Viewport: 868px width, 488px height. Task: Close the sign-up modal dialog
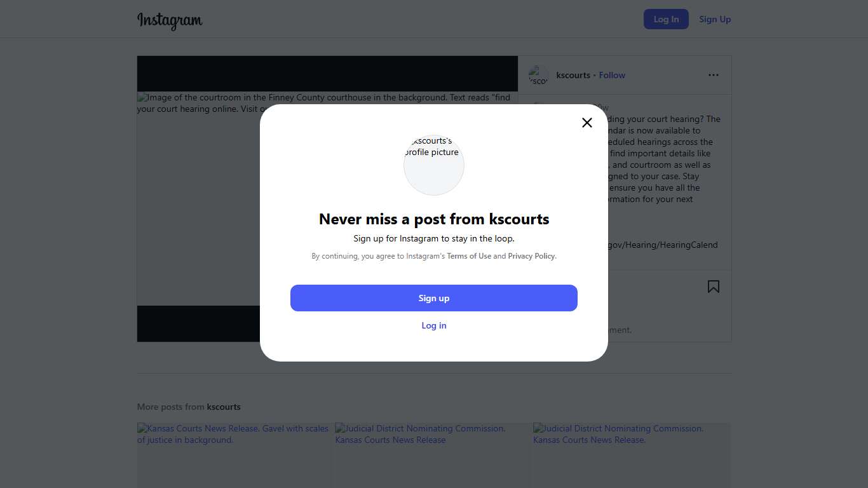coord(587,123)
